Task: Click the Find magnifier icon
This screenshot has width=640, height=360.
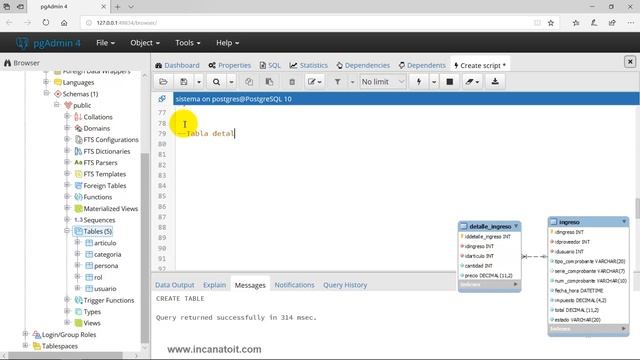Action: (216, 82)
